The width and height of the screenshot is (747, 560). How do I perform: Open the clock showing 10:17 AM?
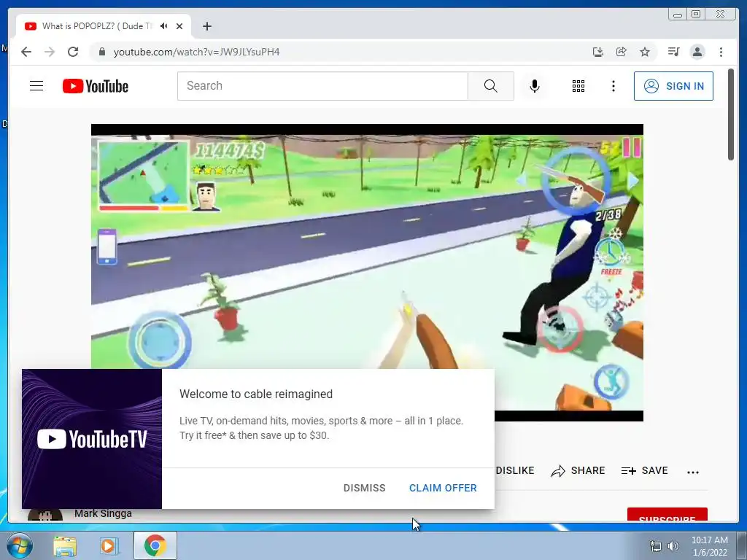(x=709, y=546)
